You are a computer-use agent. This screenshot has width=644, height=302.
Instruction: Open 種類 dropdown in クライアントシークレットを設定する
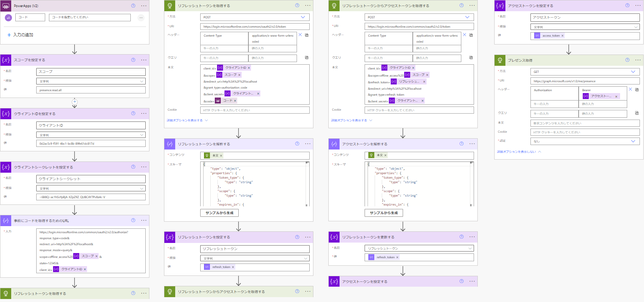pyautogui.click(x=91, y=188)
